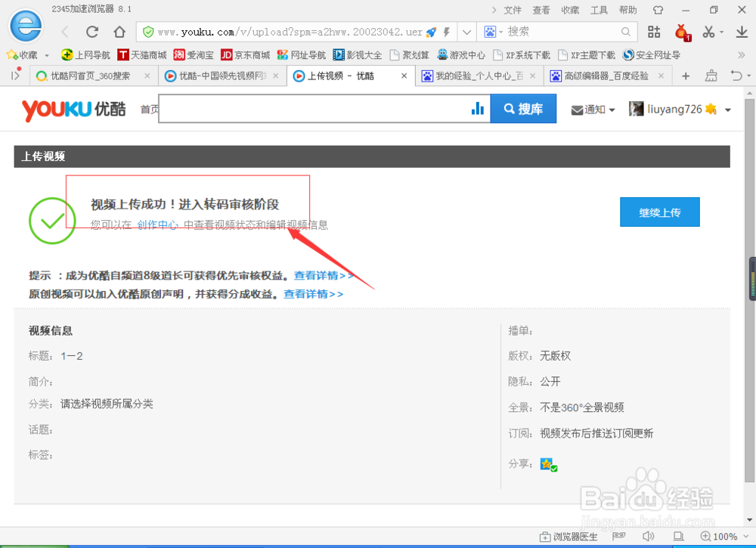Switch to the 优酷-中国领先视频网 tab
Screen dimensions: 756x548
pyautogui.click(x=222, y=76)
